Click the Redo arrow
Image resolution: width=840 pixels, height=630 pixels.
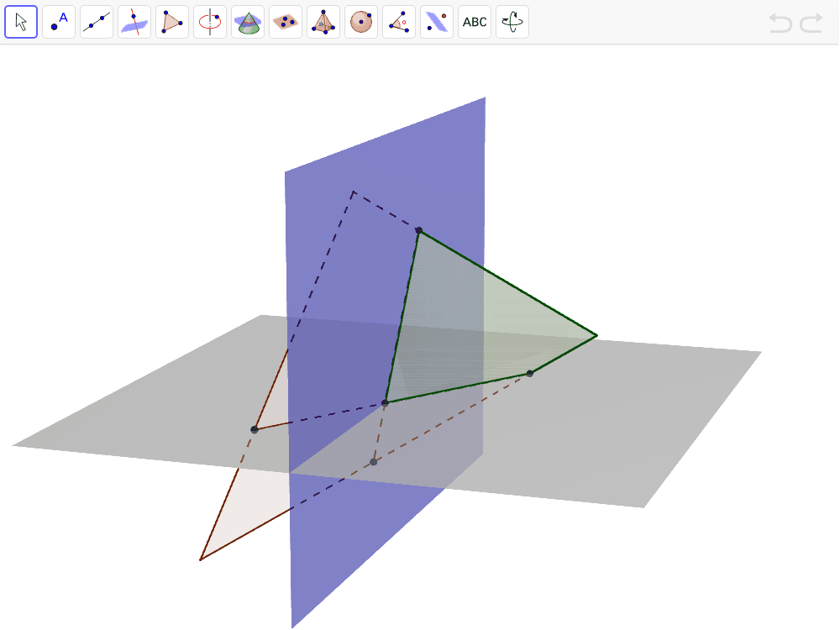(811, 23)
